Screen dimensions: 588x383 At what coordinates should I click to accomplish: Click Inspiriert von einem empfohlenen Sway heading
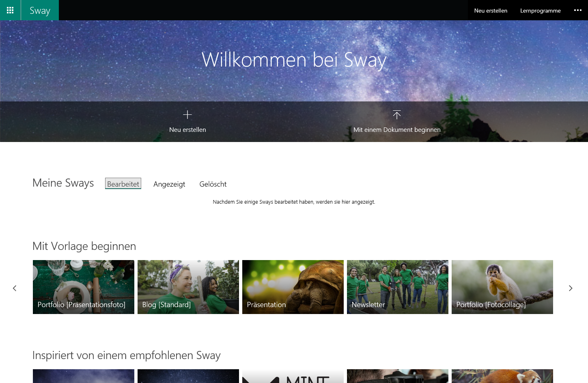coord(127,355)
